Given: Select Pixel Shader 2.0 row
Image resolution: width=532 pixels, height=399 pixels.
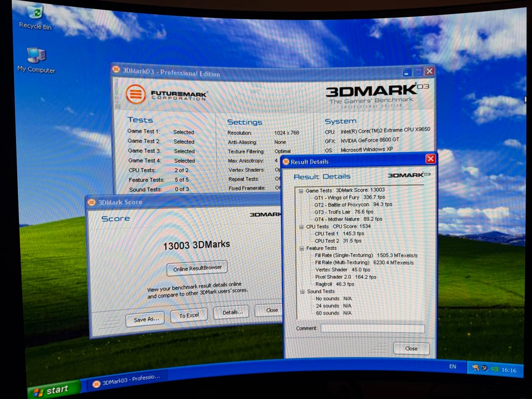Looking at the screenshot, I should click(346, 277).
